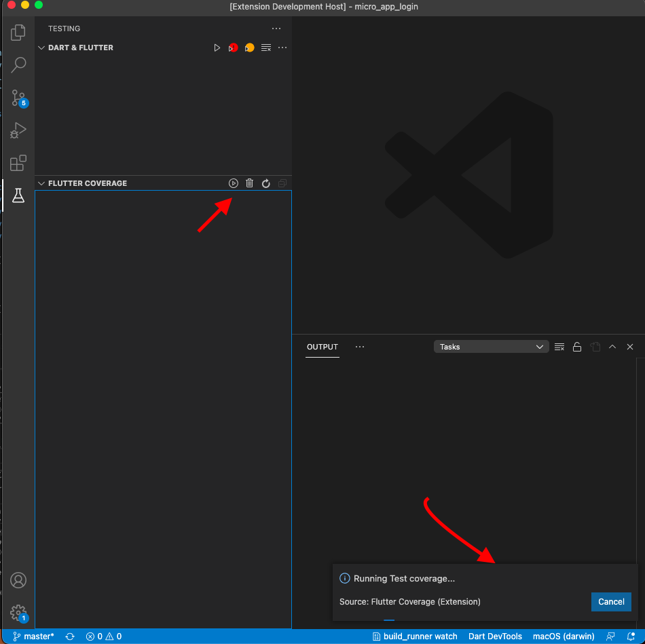Open output log in editor icon

coord(595,347)
